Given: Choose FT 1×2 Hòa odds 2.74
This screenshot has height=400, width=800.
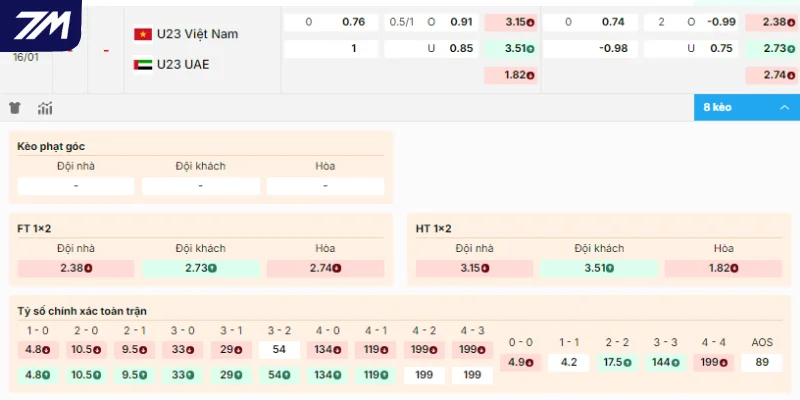Looking at the screenshot, I should [x=325, y=268].
